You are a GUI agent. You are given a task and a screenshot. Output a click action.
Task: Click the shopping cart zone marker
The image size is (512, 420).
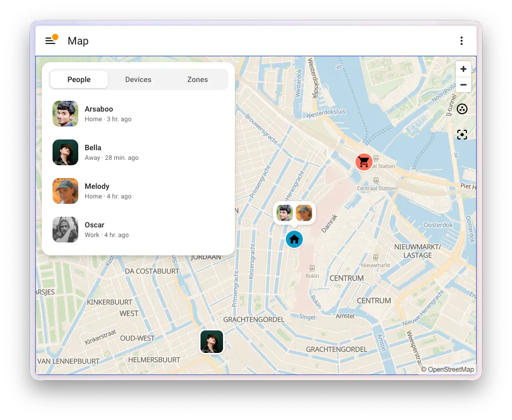pos(363,162)
